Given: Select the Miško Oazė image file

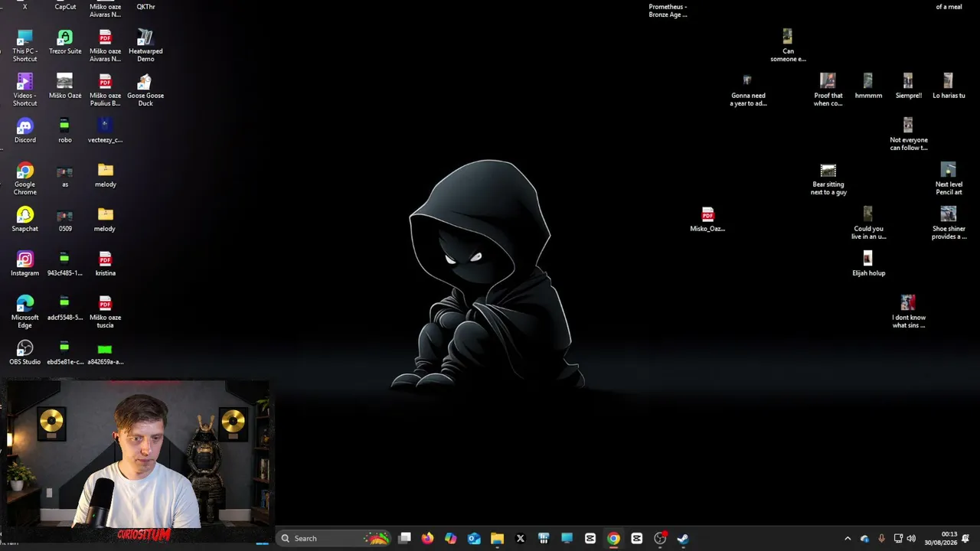Looking at the screenshot, I should (x=65, y=86).
